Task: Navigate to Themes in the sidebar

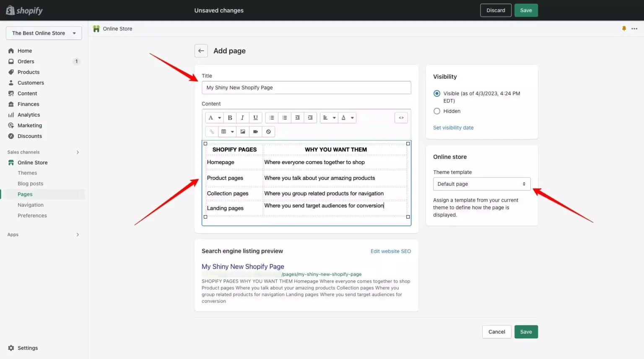Action: pyautogui.click(x=27, y=173)
